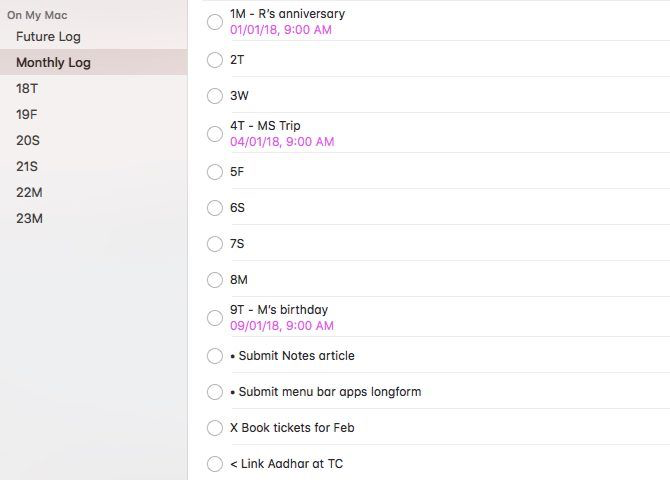The width and height of the screenshot is (670, 480).
Task: Check the "X Book tickets for Feb" circle
Action: (x=214, y=428)
